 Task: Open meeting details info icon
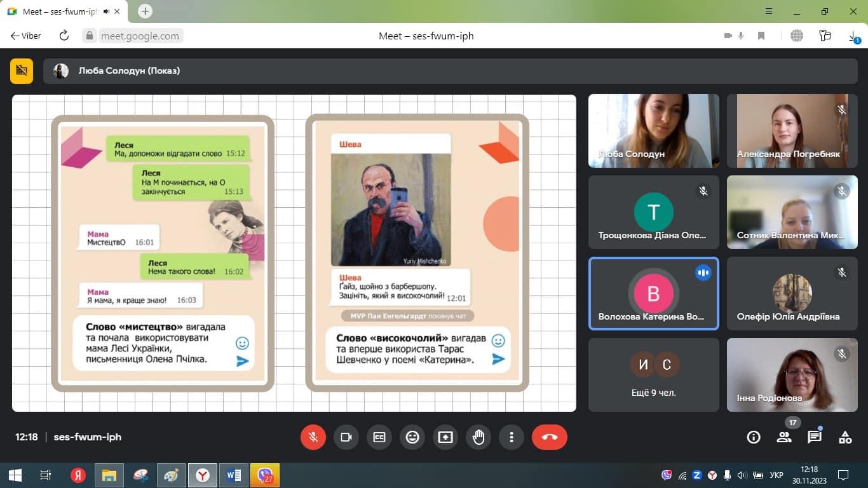click(x=754, y=437)
